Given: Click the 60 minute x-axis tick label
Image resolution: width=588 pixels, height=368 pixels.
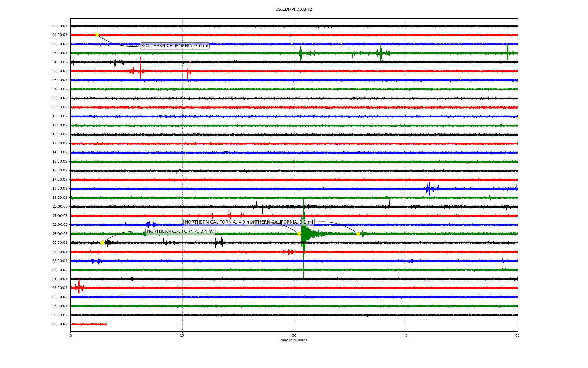Looking at the screenshot, I should tap(517, 336).
